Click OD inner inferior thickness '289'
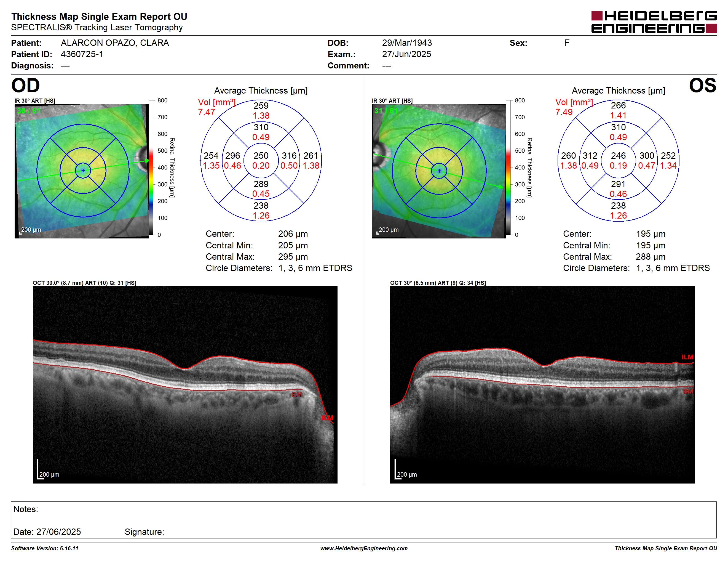Viewport: 728px width, 563px height. 261,184
